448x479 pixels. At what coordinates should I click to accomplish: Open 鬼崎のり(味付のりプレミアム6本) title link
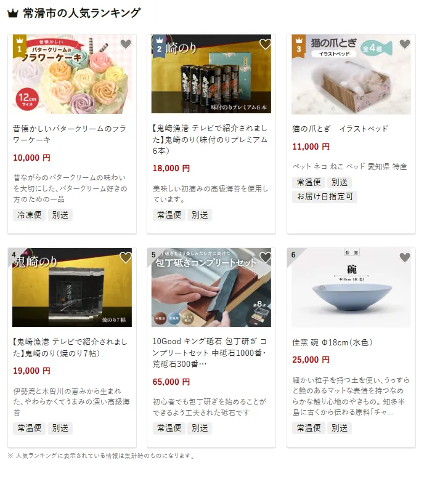tap(210, 140)
